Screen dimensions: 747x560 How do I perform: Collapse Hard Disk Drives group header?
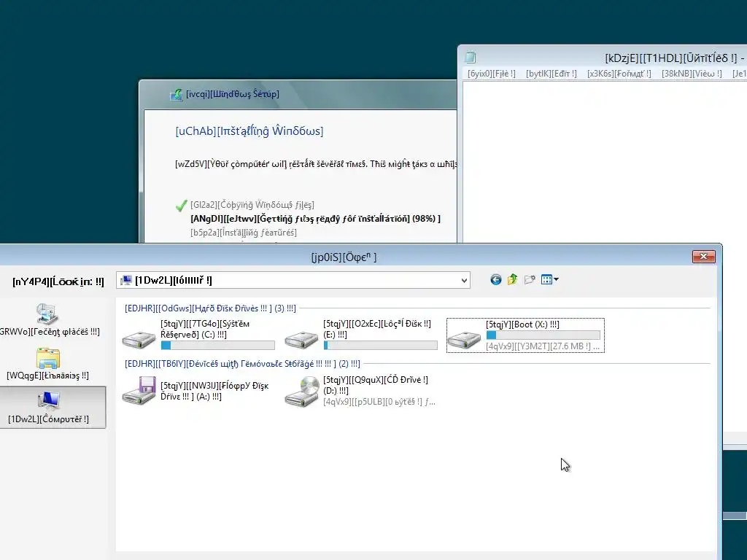210,308
